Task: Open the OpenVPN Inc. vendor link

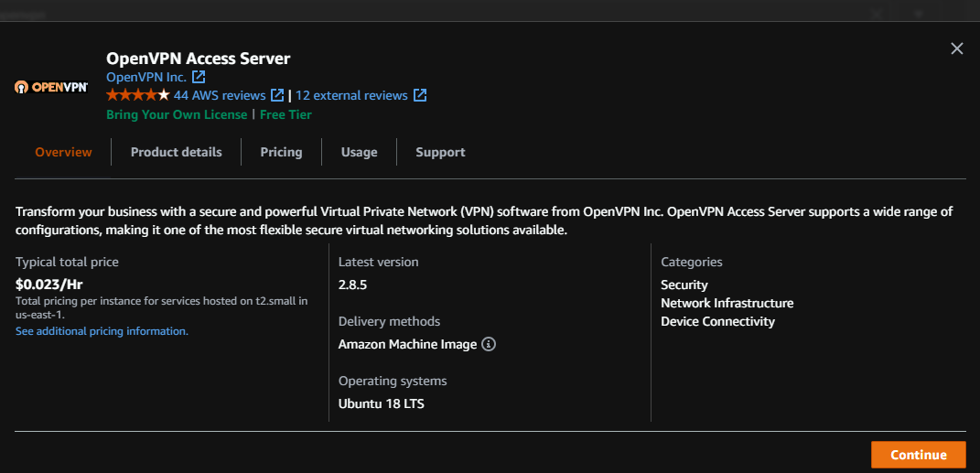Action: click(x=146, y=77)
